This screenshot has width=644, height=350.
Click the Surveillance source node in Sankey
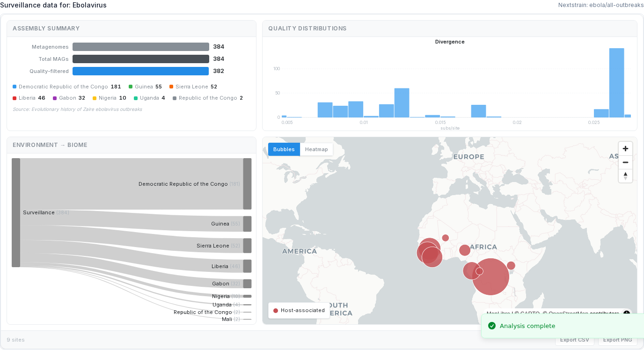(x=16, y=212)
